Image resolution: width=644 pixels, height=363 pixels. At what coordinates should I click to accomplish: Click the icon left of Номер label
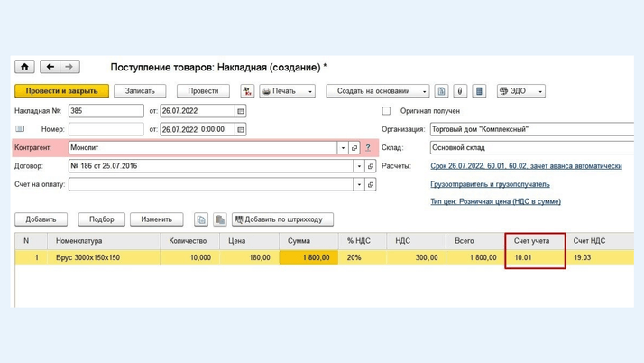20,129
